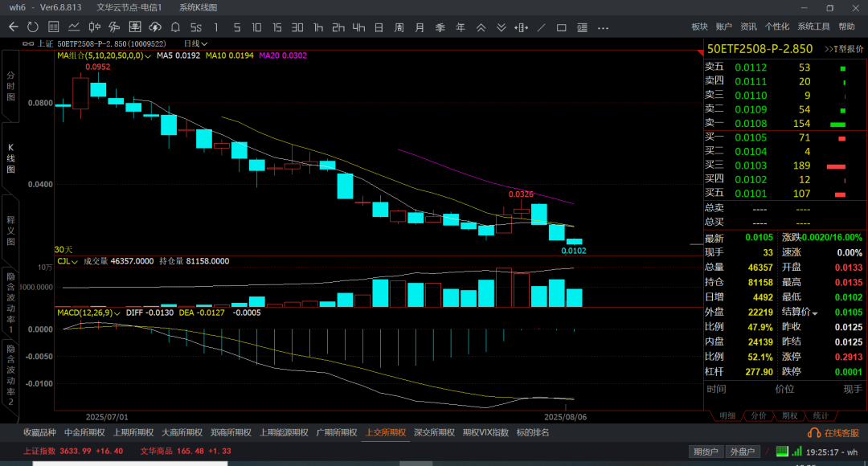The image size is (868, 466).
Task: Switch to the K线图 side tab
Action: click(x=10, y=158)
